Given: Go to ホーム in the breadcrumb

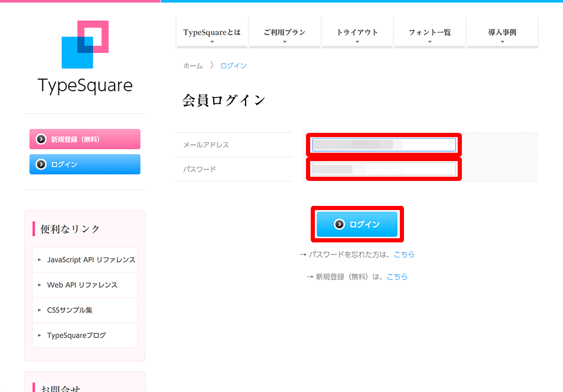Looking at the screenshot, I should tap(193, 66).
